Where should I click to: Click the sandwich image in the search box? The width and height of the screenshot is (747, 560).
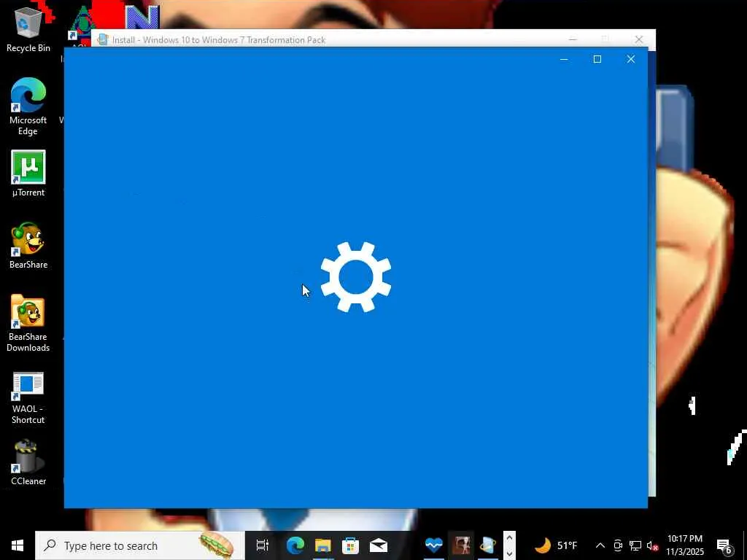click(x=216, y=545)
